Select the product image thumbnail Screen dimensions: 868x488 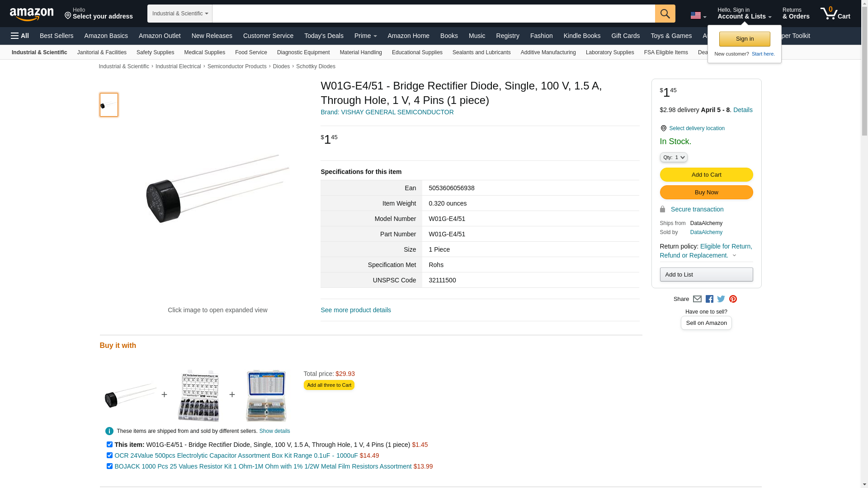pos(109,105)
